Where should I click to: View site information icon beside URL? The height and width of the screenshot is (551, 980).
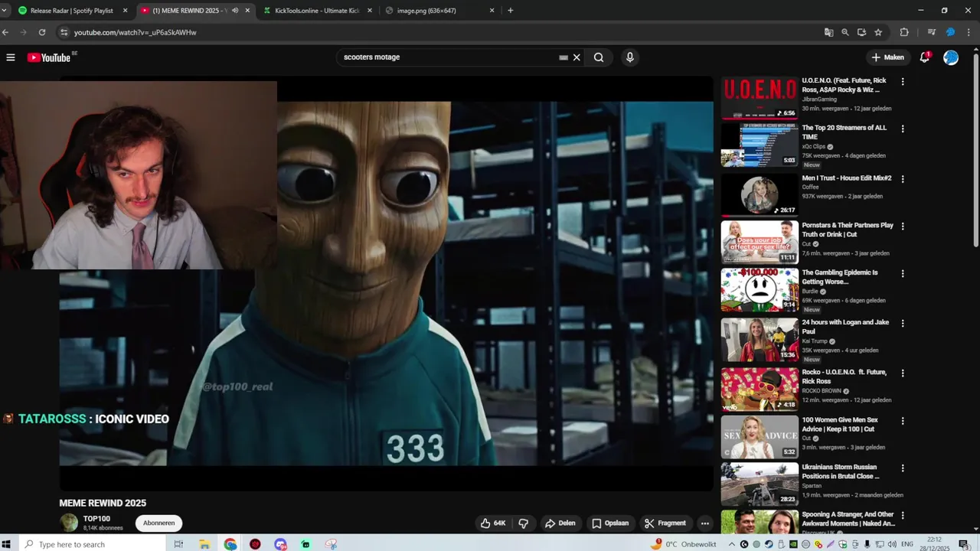point(64,32)
